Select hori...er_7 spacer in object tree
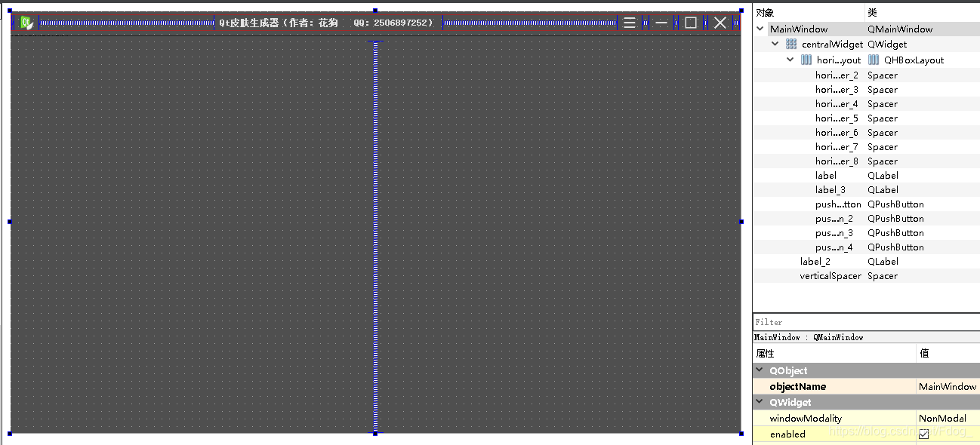The height and width of the screenshot is (445, 980). (x=837, y=147)
